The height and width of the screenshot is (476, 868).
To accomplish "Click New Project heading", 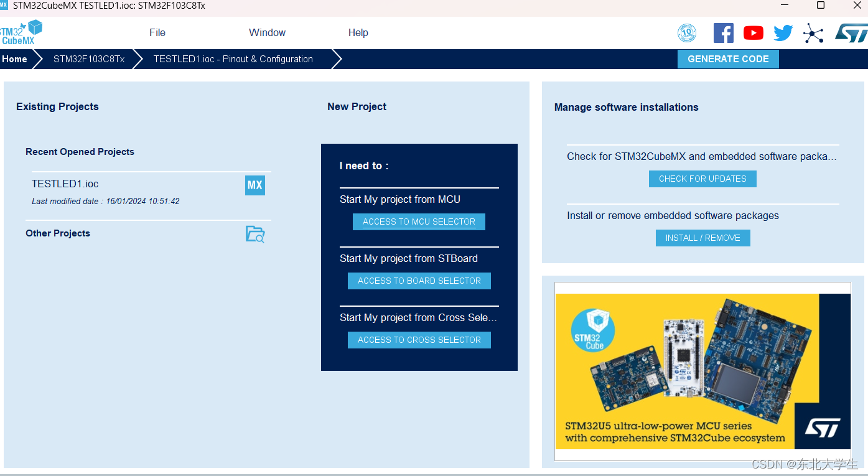I will [x=357, y=106].
